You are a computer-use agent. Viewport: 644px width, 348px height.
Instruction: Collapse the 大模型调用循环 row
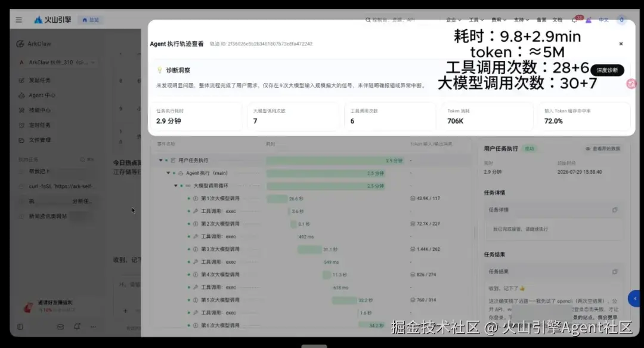click(176, 186)
